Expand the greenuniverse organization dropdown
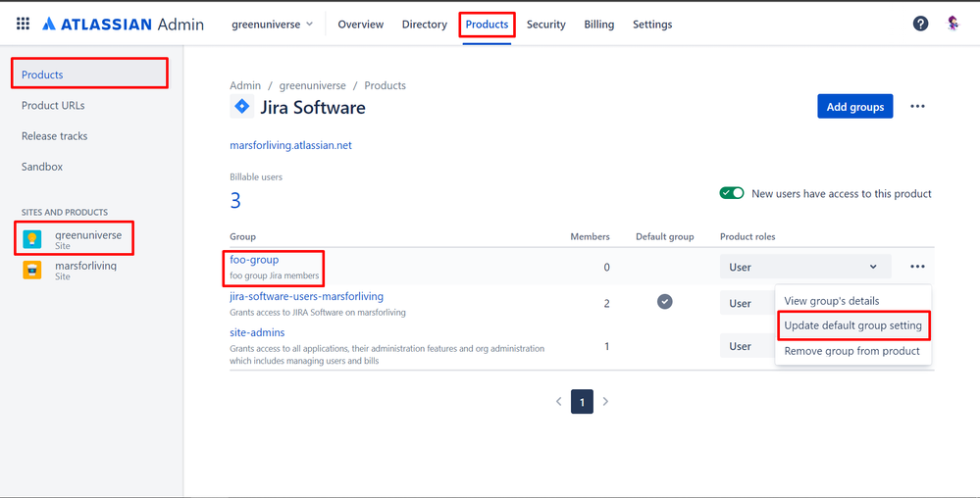 coord(272,25)
